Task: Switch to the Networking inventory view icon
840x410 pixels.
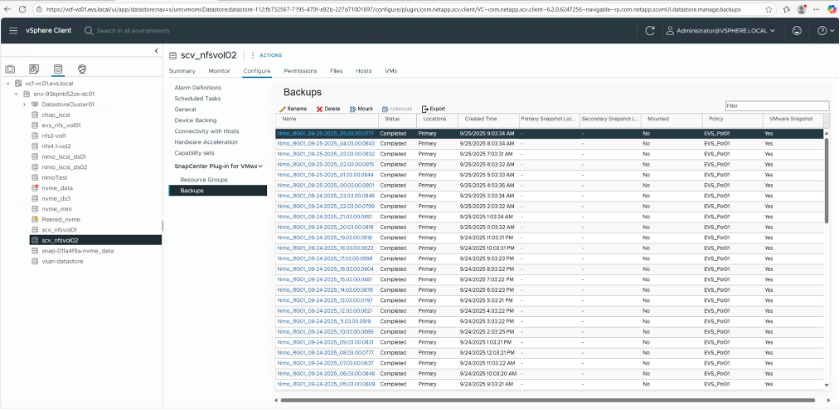Action: click(x=81, y=69)
